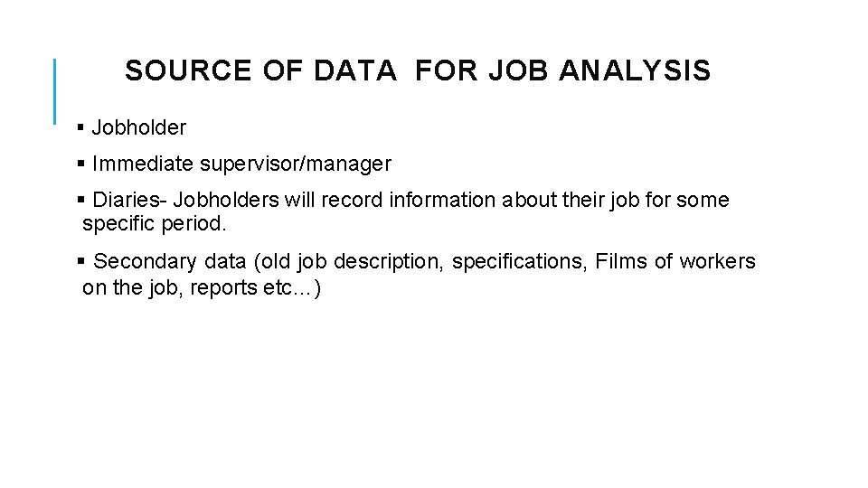Click the words 'Films of workers'
Screen dimensions: 868x488
click(675, 261)
